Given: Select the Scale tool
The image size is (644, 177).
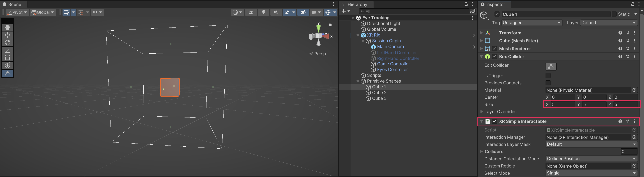Looking at the screenshot, I should (8, 50).
